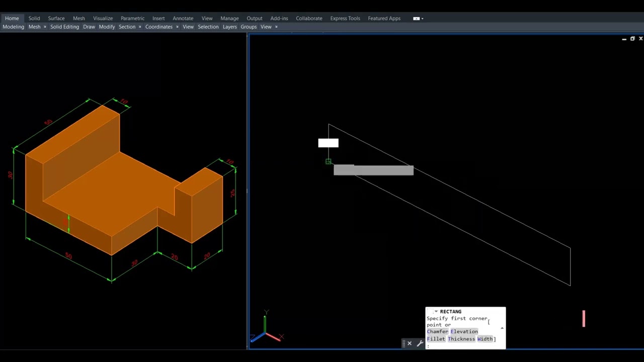Select the Output ribbon tab
The image size is (644, 362).
[255, 18]
